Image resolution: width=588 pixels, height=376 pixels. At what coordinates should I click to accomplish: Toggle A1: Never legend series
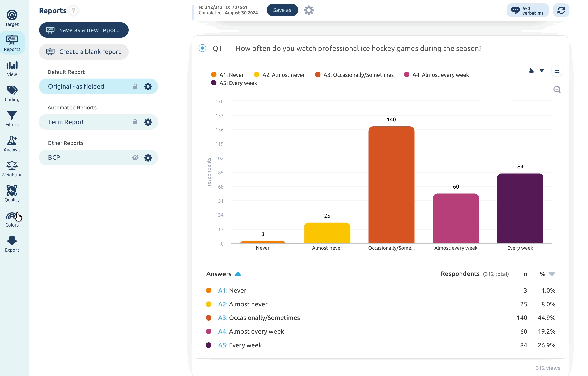pos(227,75)
